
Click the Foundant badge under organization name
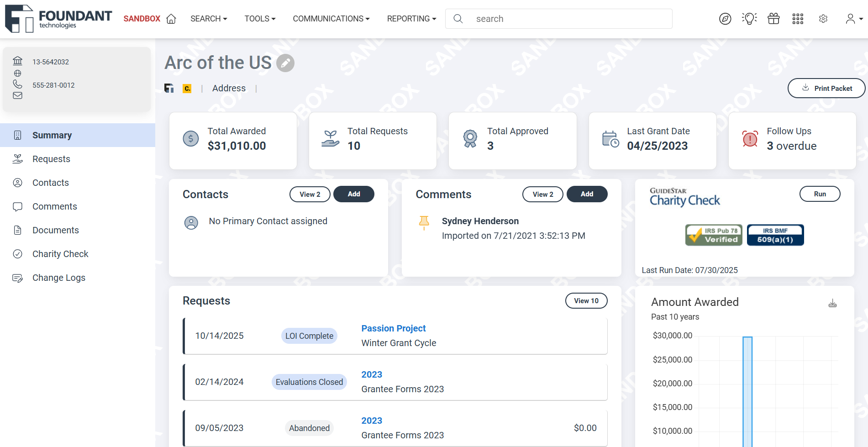(169, 88)
